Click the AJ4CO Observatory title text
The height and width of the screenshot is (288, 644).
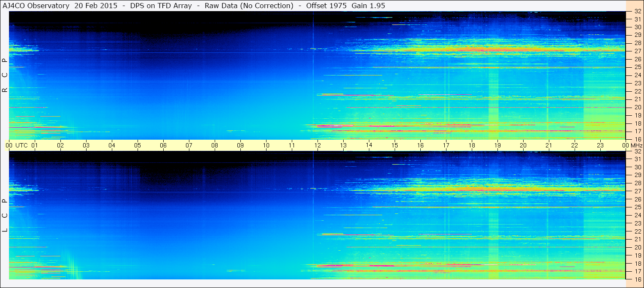(36, 6)
